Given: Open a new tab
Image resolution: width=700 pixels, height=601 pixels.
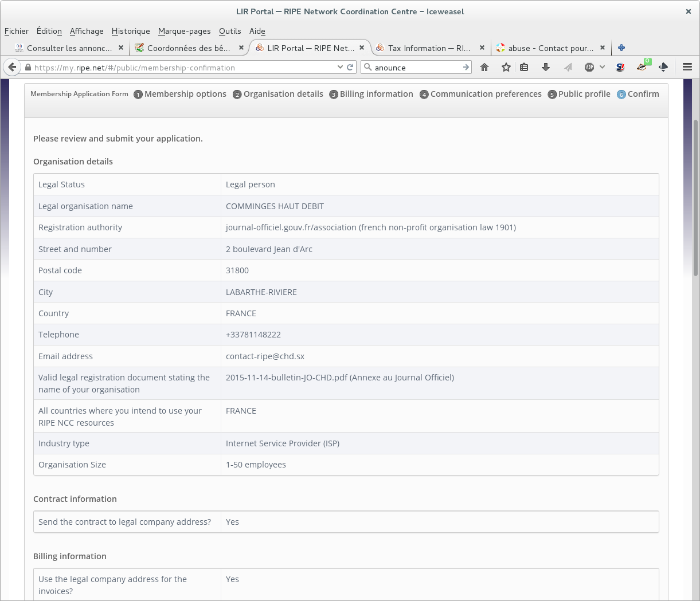Looking at the screenshot, I should click(621, 48).
